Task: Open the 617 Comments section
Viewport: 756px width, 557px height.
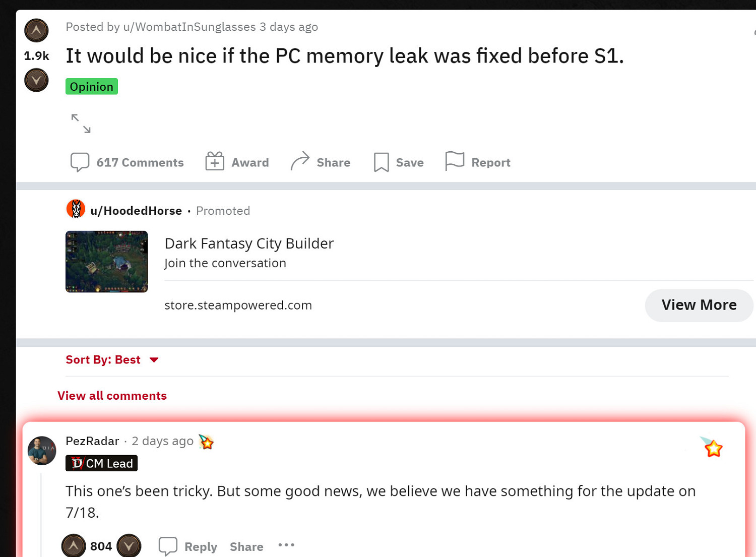Action: (127, 162)
